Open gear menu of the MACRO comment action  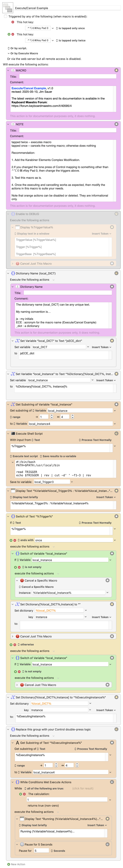click(116, 70)
